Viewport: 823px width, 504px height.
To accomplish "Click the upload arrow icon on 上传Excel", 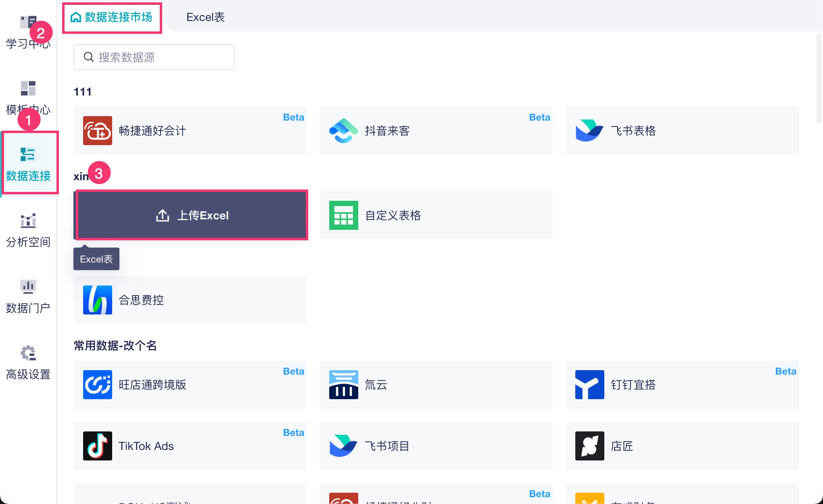I will (x=163, y=216).
